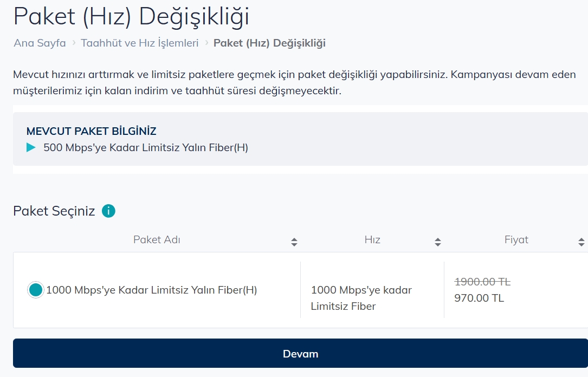The height and width of the screenshot is (377, 588).
Task: Click the crossed-out 1900.00 TL price
Action: (482, 282)
